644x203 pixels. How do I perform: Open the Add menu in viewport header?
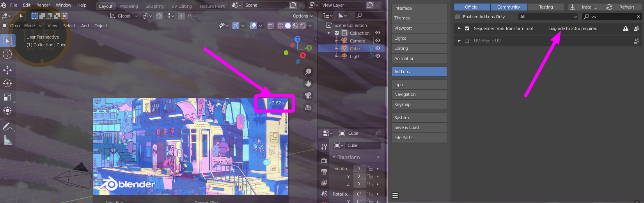(x=85, y=26)
